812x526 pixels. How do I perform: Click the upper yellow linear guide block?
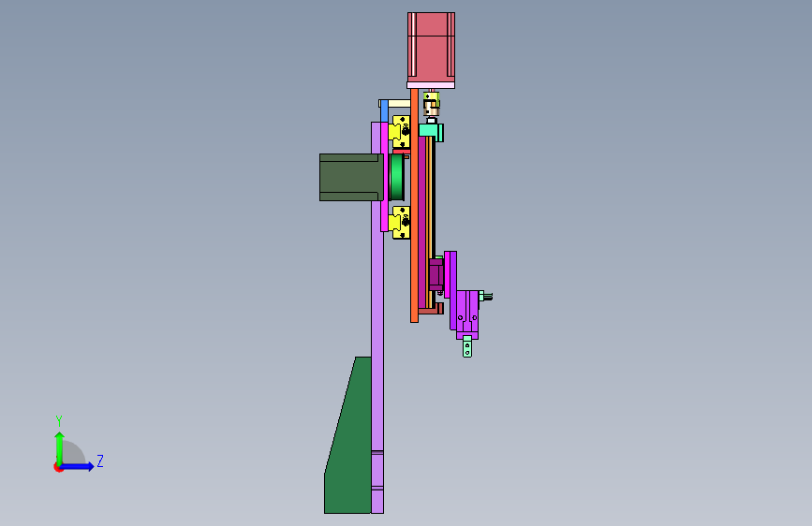(400, 131)
